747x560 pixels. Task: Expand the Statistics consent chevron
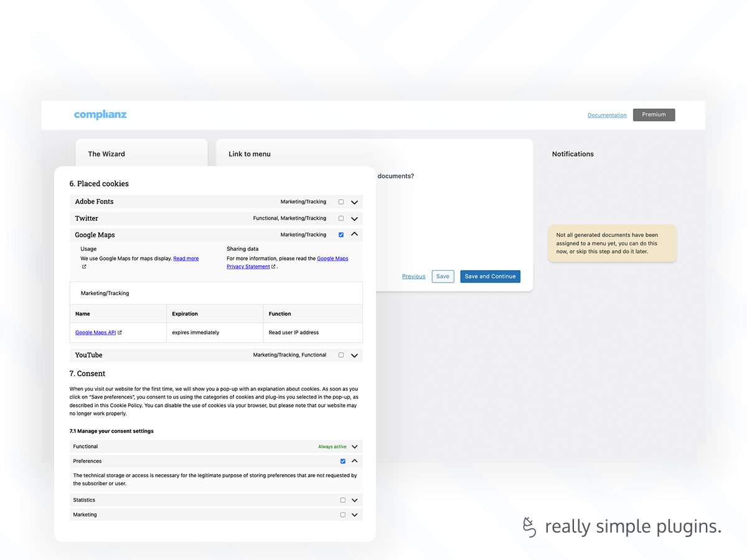pyautogui.click(x=354, y=500)
